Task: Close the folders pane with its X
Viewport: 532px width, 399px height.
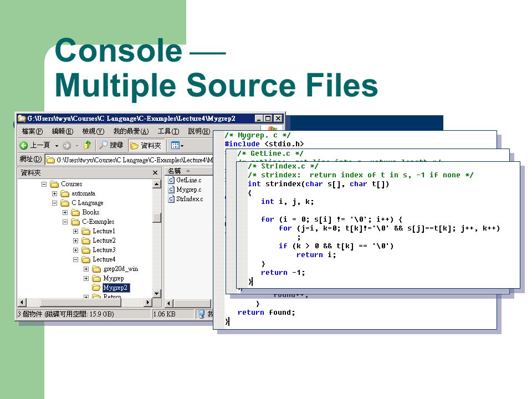Action: click(155, 173)
